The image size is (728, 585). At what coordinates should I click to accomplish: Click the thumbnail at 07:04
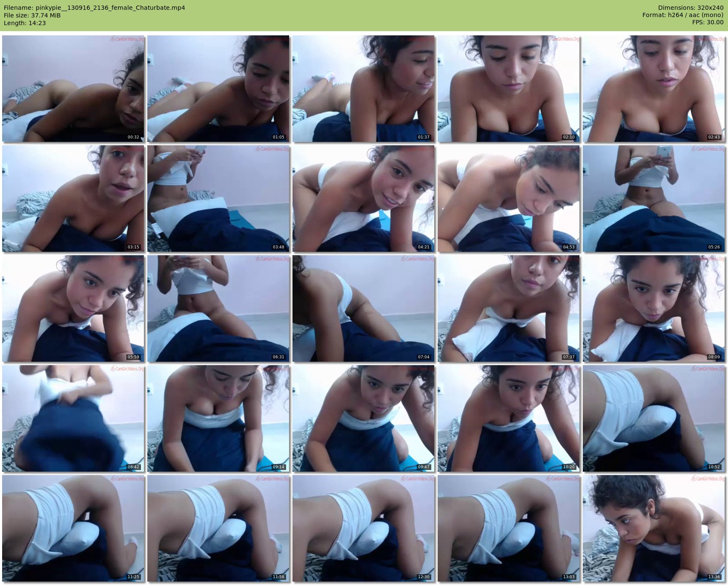click(x=364, y=308)
